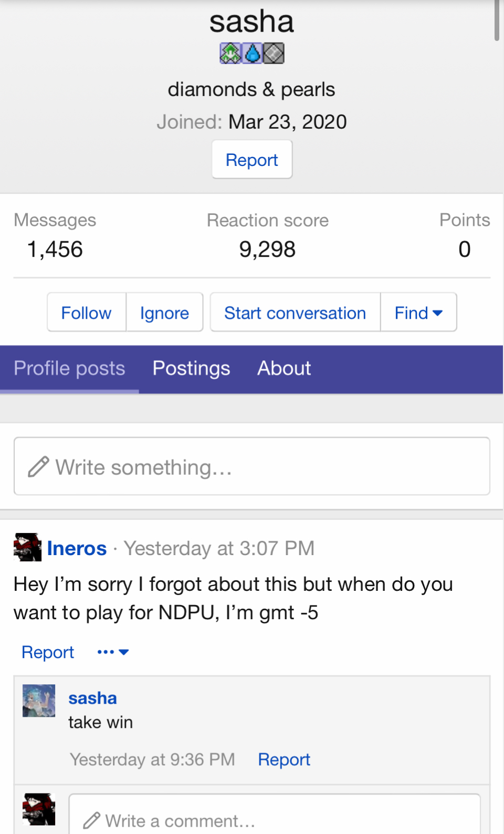Open Ineros username link
This screenshot has width=504, height=834.
pyautogui.click(x=77, y=548)
